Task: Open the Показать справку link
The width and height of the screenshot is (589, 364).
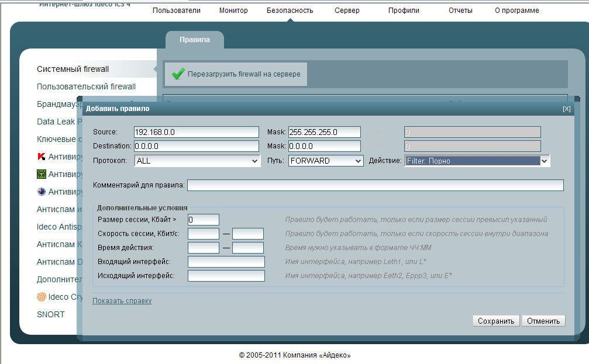Action: [122, 301]
